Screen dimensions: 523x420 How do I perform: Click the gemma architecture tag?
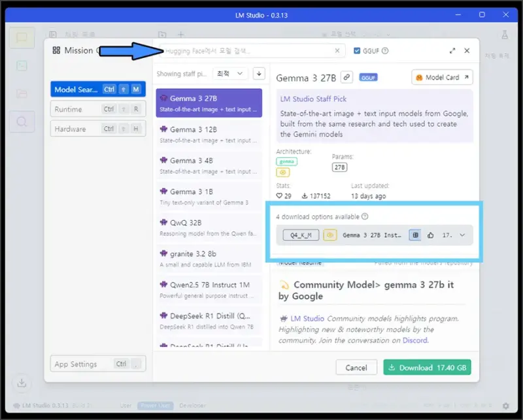(286, 161)
